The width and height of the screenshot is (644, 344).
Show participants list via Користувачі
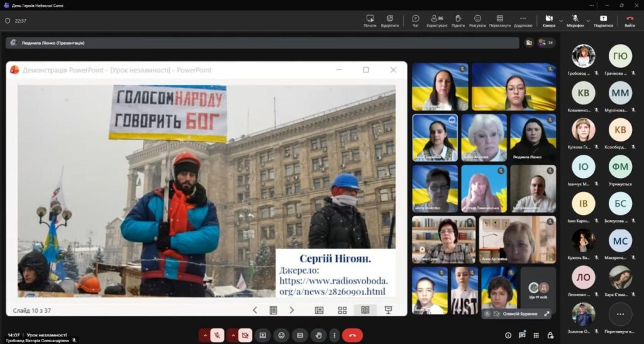[436, 20]
